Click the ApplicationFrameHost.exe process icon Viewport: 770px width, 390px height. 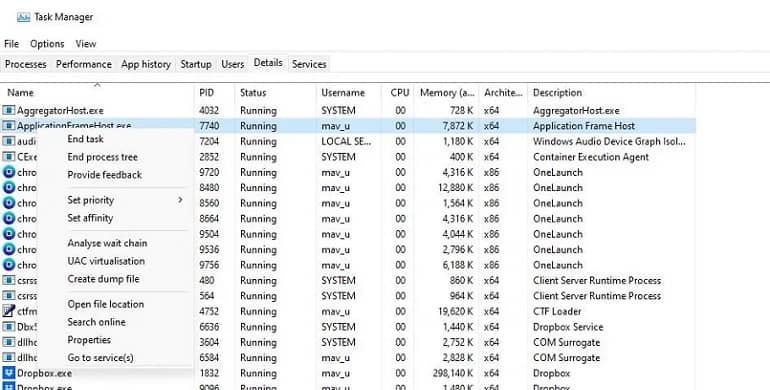coord(9,126)
